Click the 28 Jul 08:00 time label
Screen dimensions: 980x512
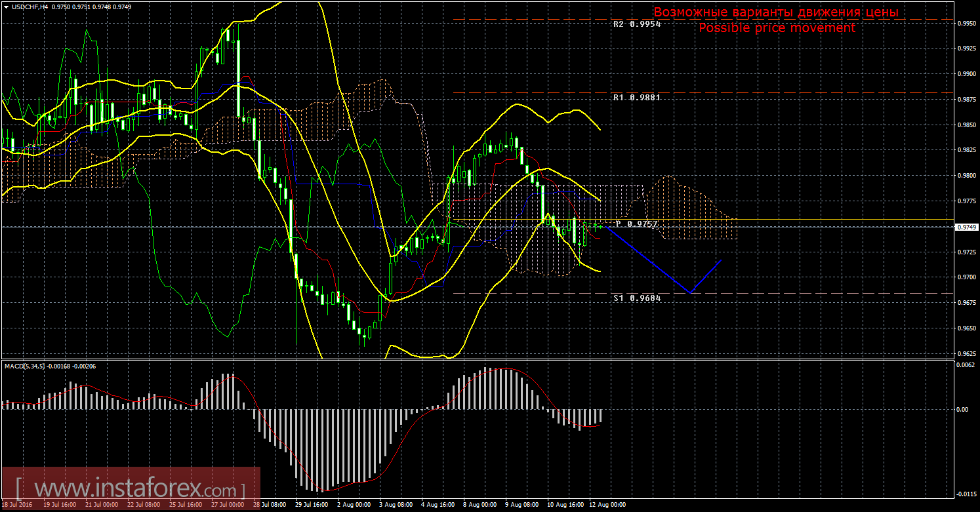tap(270, 505)
